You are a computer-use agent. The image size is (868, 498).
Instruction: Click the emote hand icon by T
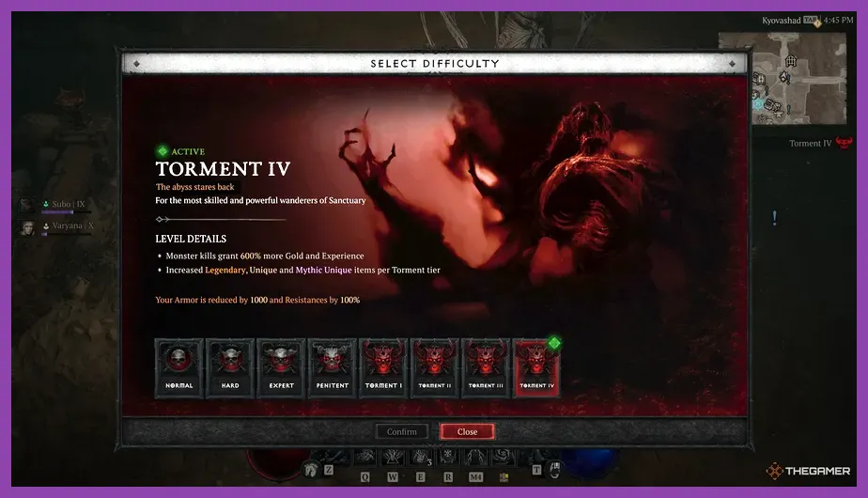[x=554, y=470]
